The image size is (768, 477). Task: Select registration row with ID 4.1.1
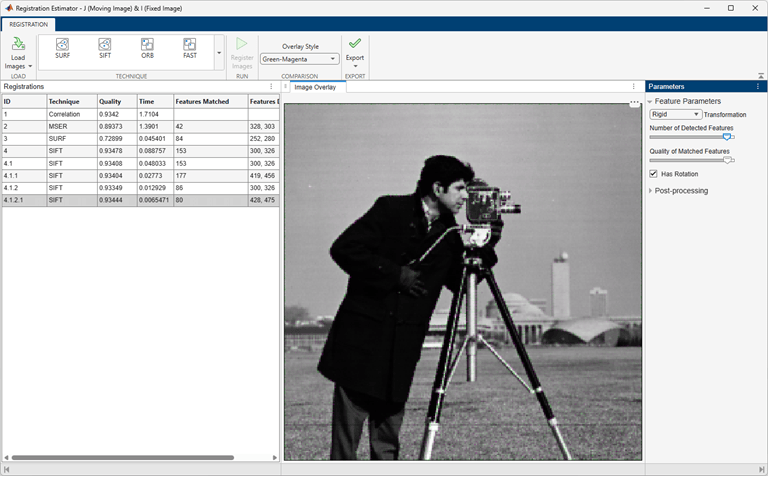(141, 175)
